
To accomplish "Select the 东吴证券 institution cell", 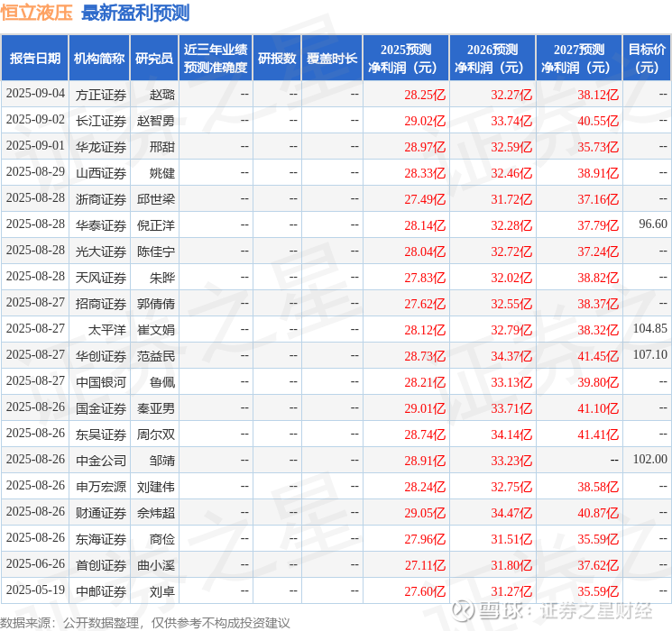I will click(x=101, y=434).
